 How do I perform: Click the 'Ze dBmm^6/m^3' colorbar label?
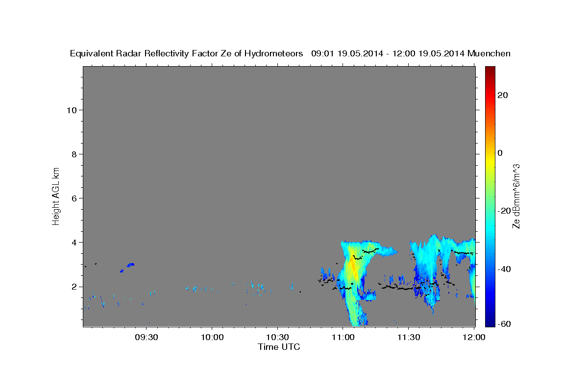pos(516,196)
